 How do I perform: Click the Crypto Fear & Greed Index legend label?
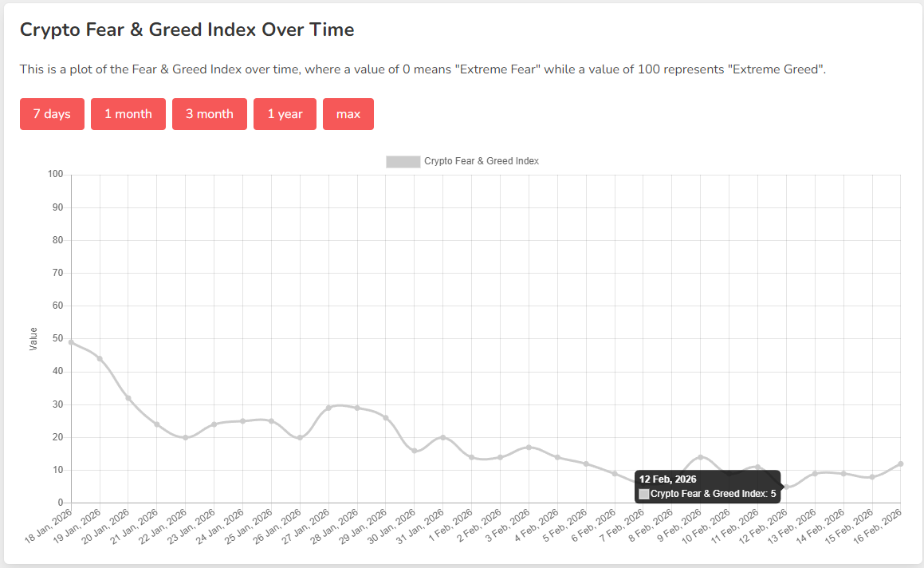[482, 161]
